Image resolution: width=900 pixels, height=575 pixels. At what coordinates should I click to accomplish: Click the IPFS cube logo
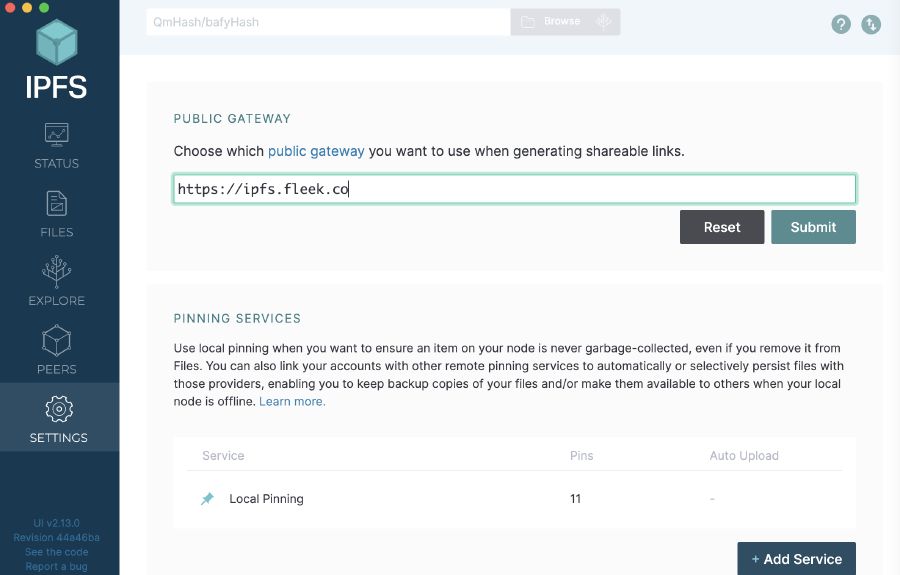pyautogui.click(x=57, y=44)
